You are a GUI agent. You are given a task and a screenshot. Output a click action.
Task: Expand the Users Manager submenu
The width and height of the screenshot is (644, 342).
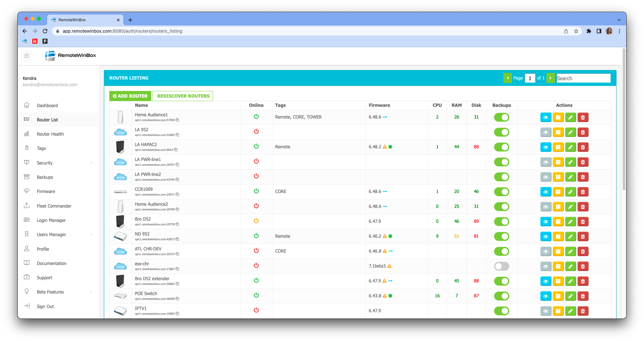91,235
